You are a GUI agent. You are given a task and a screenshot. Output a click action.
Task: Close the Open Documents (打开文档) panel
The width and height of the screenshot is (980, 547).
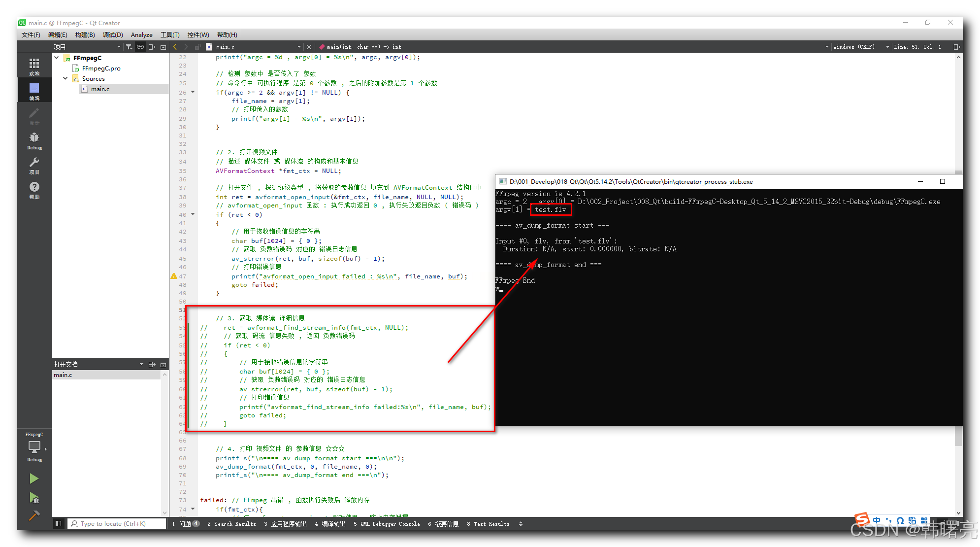tap(163, 364)
